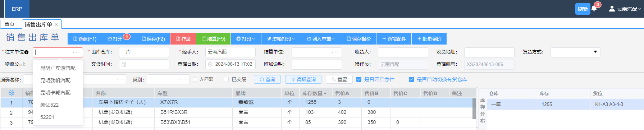Click 单据日期 value 2024-06-13 17:02
Image resolution: width=644 pixels, height=130 pixels.
[234, 64]
